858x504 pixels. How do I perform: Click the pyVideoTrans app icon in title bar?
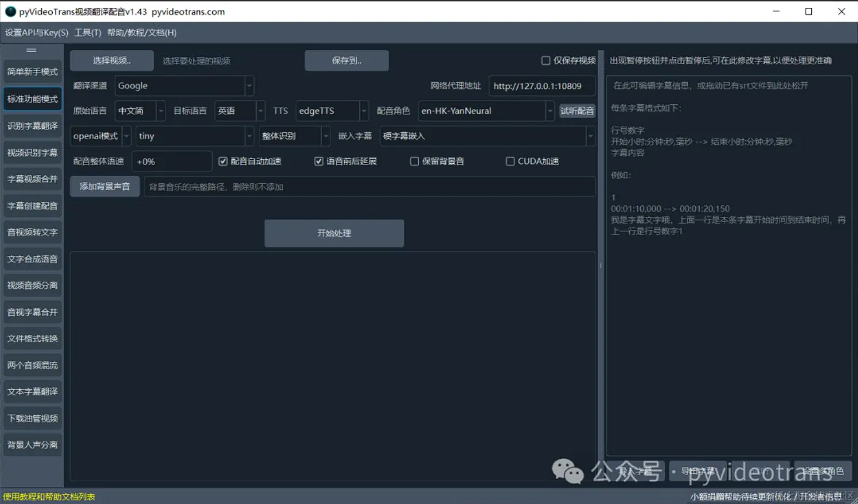tap(10, 11)
